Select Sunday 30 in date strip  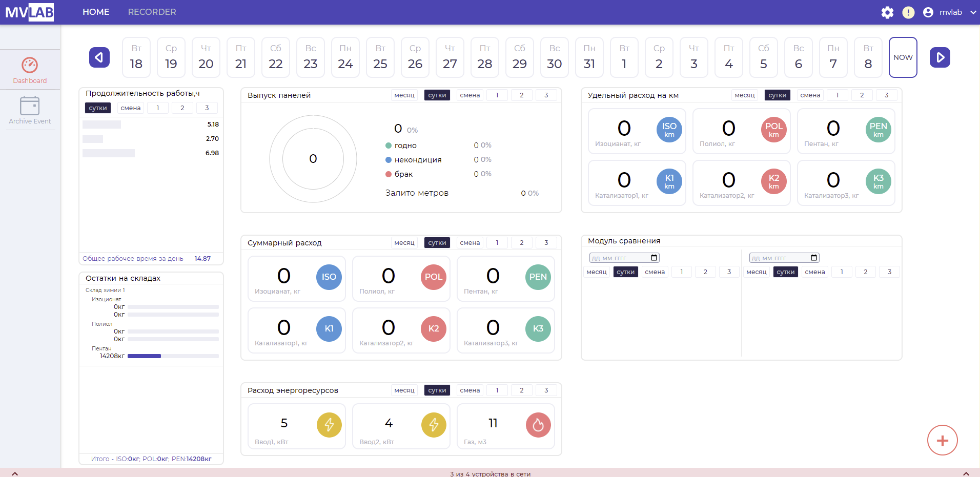point(554,57)
